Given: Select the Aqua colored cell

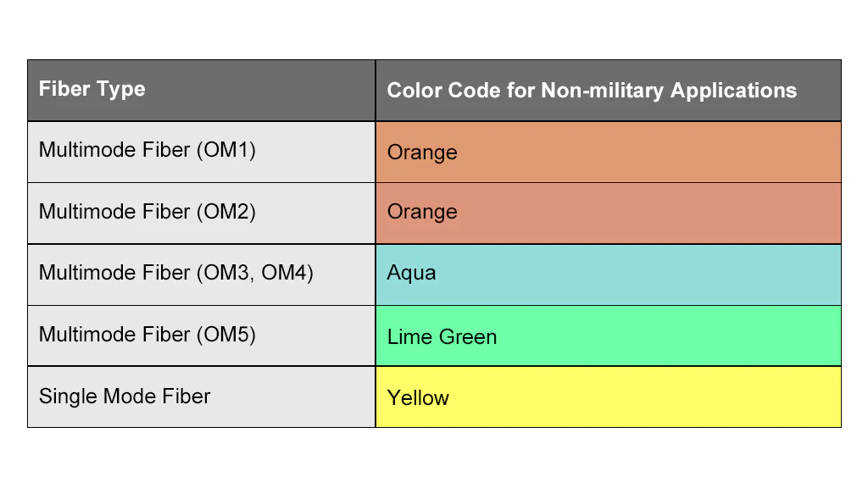Looking at the screenshot, I should [608, 274].
